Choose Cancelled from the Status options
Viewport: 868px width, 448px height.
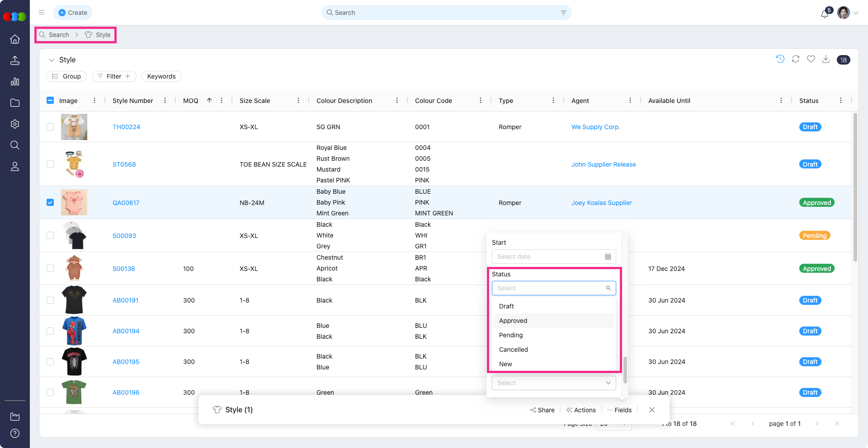pyautogui.click(x=514, y=350)
